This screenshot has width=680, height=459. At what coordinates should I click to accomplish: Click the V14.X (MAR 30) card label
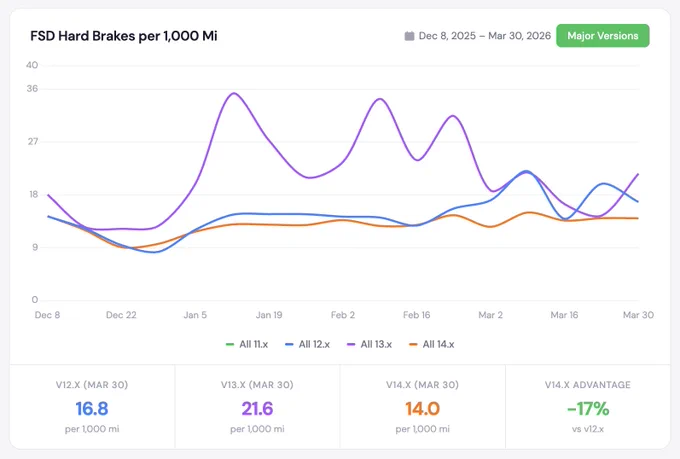coord(422,385)
